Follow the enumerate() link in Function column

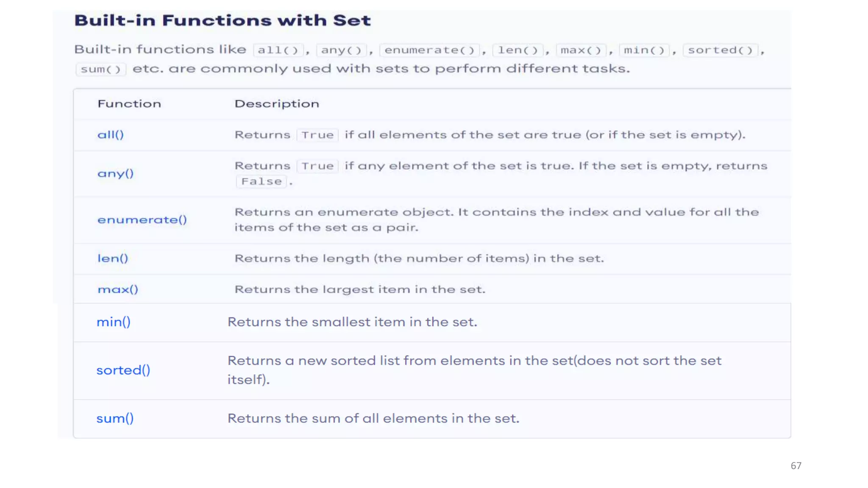click(x=142, y=220)
